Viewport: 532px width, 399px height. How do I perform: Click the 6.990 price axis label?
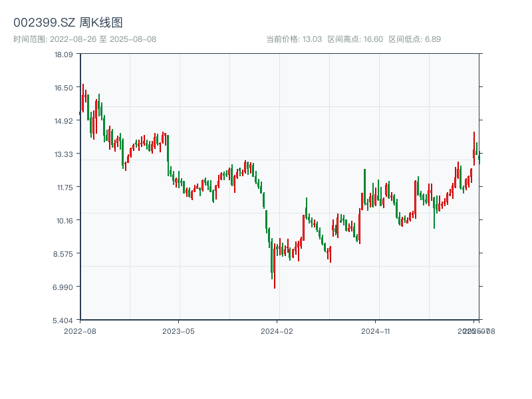[64, 287]
